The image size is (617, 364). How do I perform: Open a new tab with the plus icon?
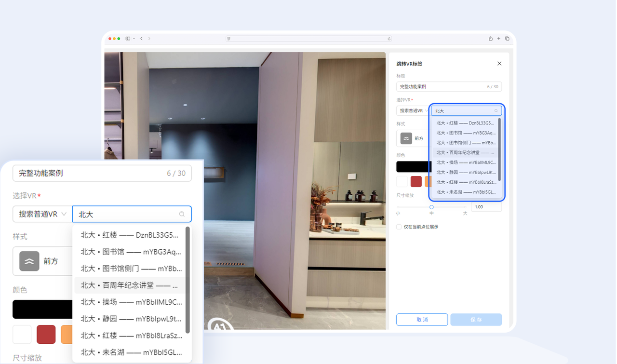pyautogui.click(x=498, y=38)
